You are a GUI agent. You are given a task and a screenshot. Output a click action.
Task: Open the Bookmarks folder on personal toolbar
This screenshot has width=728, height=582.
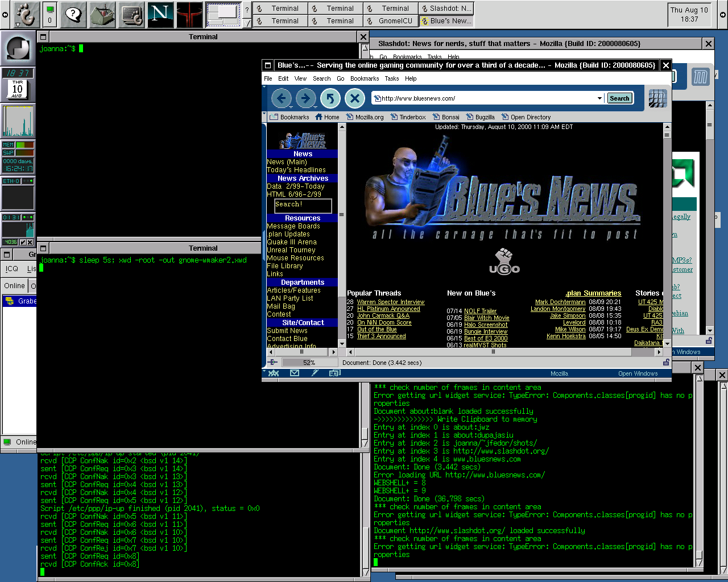[x=289, y=117]
